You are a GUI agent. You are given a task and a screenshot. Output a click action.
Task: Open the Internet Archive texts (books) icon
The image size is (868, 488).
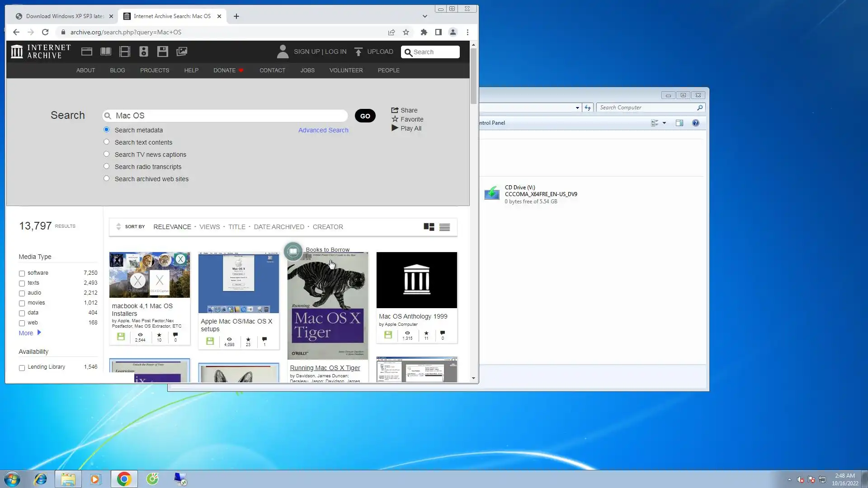tap(106, 52)
